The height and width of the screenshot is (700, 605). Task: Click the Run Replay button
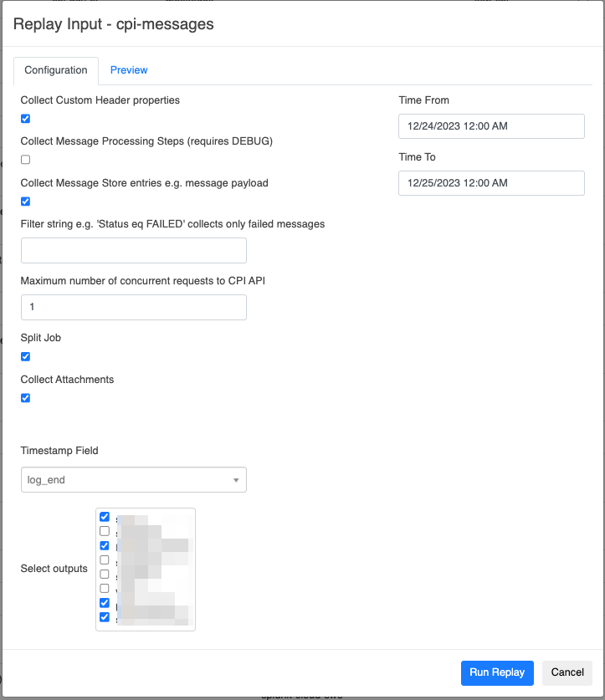click(x=497, y=672)
